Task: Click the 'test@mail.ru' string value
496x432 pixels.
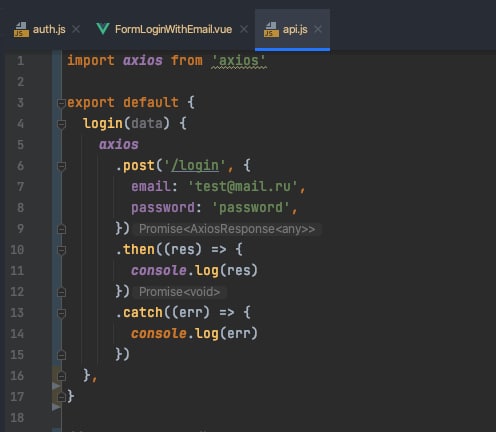Action: point(242,187)
